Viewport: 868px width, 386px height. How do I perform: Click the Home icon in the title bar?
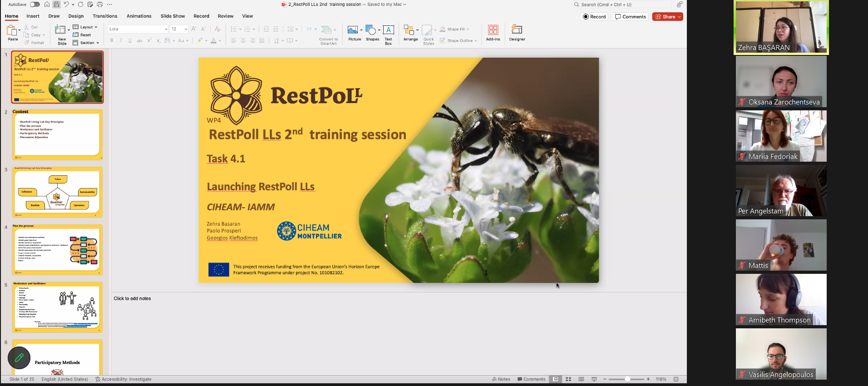pyautogui.click(x=47, y=5)
